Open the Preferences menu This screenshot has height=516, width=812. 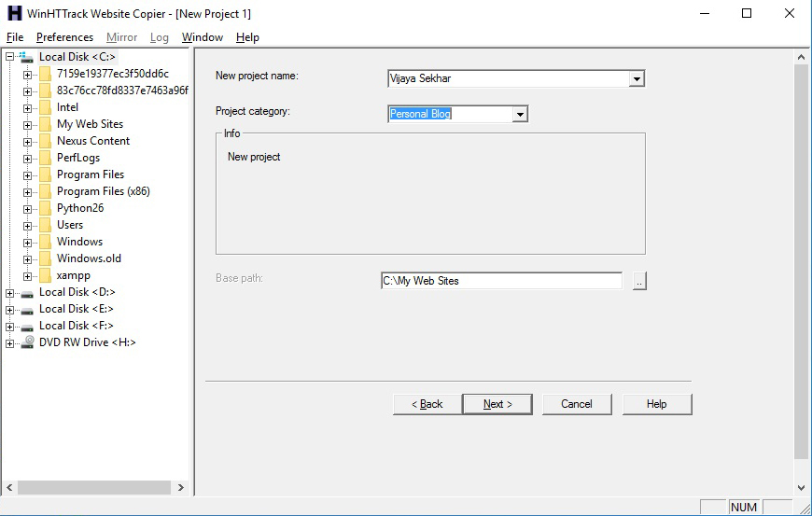coord(64,37)
